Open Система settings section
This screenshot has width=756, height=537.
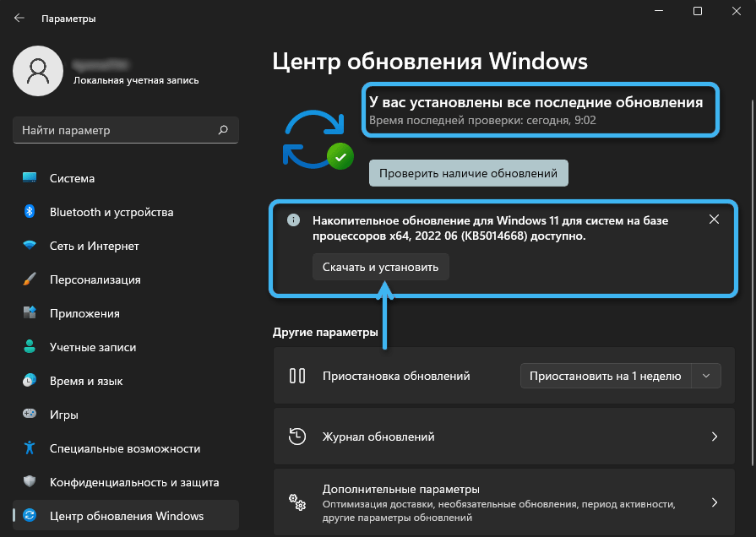tap(72, 178)
